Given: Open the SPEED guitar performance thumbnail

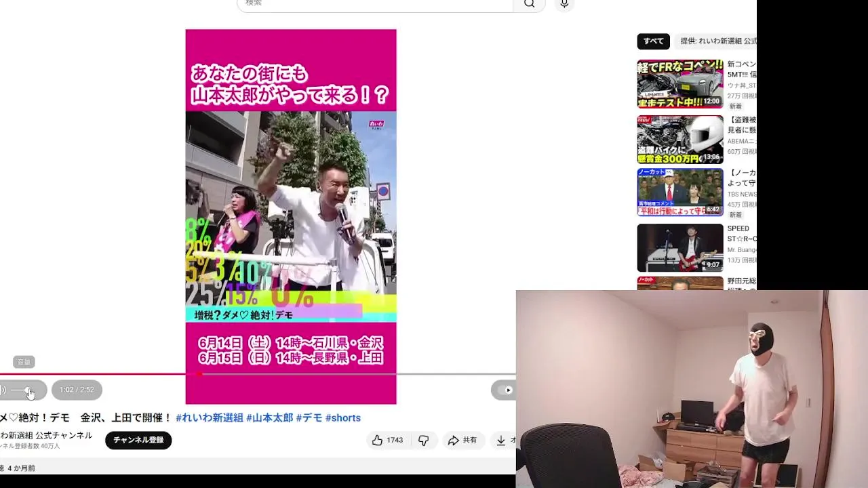Looking at the screenshot, I should tap(680, 247).
